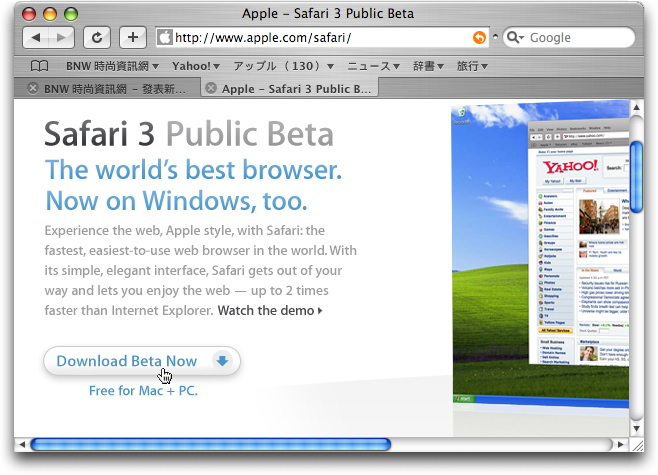Switch to the BNW 時尚資訊網 tab
Viewport: 658px width, 475px height.
point(115,88)
